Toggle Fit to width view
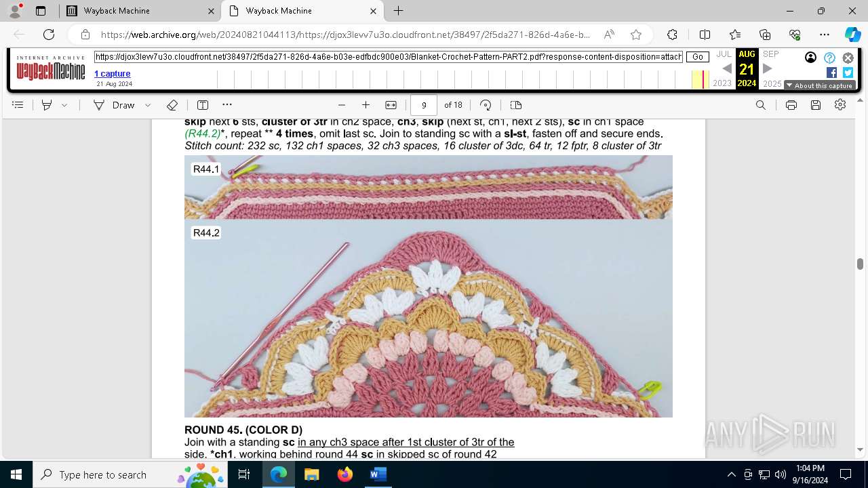Screen dimensions: 868x488 coord(391,105)
